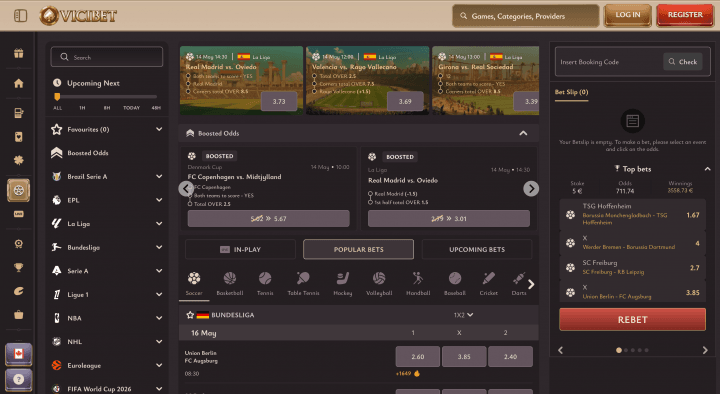Show previous boosted odds card
This screenshot has width=720, height=394.
(186, 188)
